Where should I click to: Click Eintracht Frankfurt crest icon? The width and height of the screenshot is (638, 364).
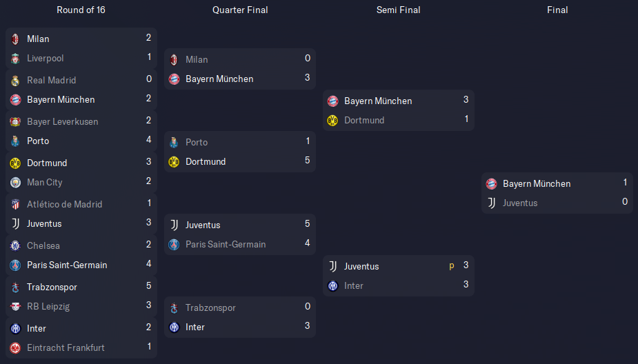pos(15,348)
